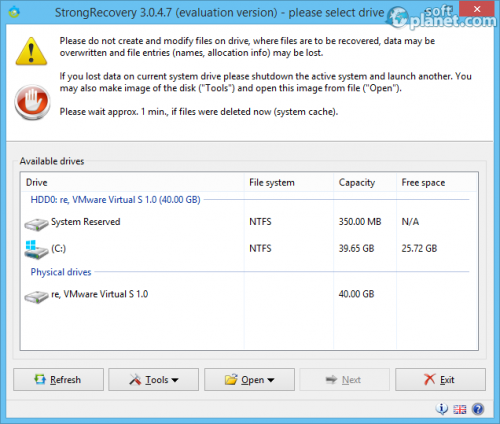
Task: Click NTFS in the (C:) row
Action: [260, 248]
